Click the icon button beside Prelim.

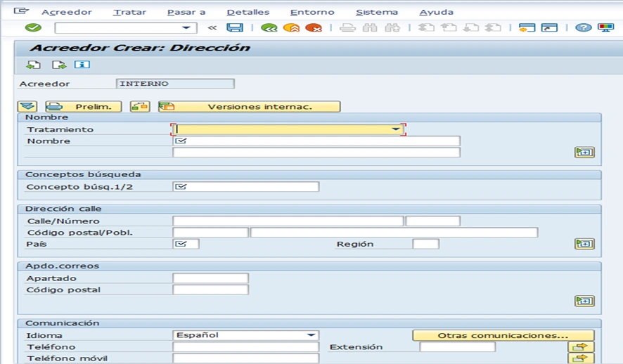point(140,106)
